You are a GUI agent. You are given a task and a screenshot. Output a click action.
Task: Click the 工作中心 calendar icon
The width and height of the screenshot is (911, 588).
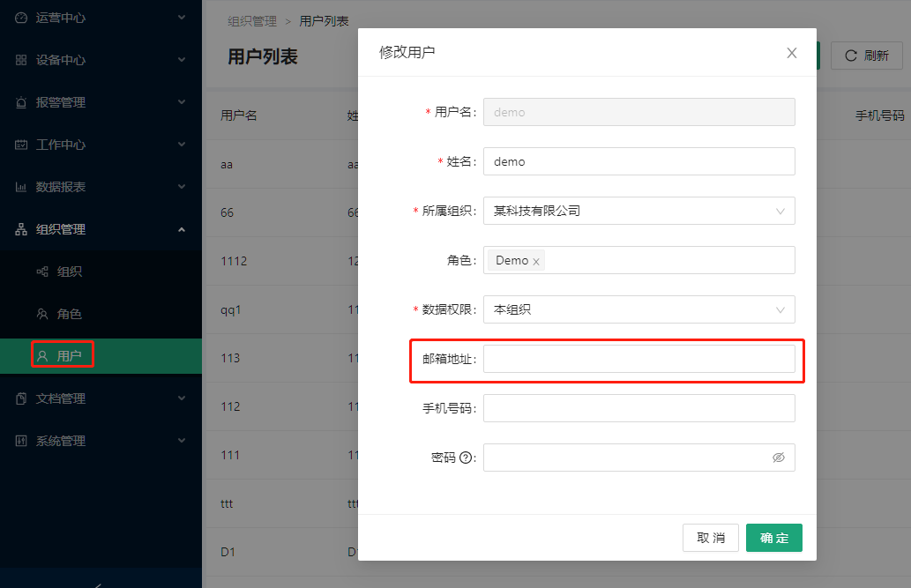pos(21,145)
